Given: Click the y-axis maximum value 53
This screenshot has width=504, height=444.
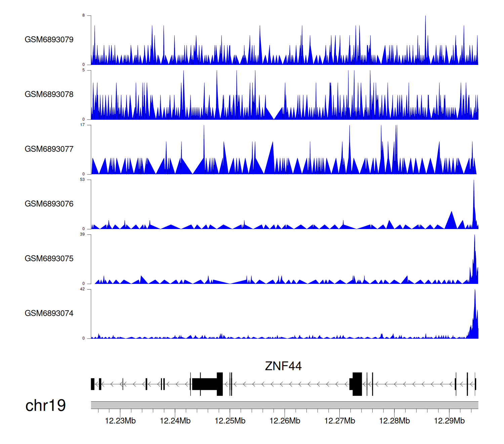Looking at the screenshot, I should tap(82, 180).
